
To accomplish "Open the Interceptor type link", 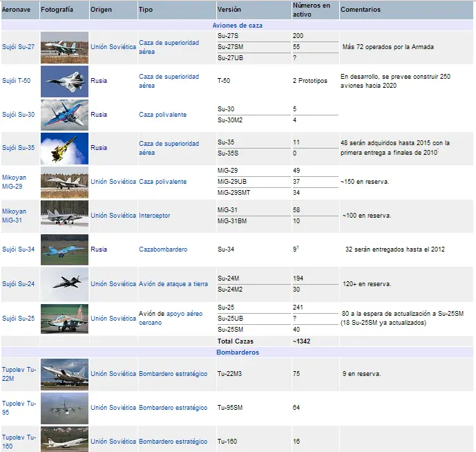I will click(155, 216).
